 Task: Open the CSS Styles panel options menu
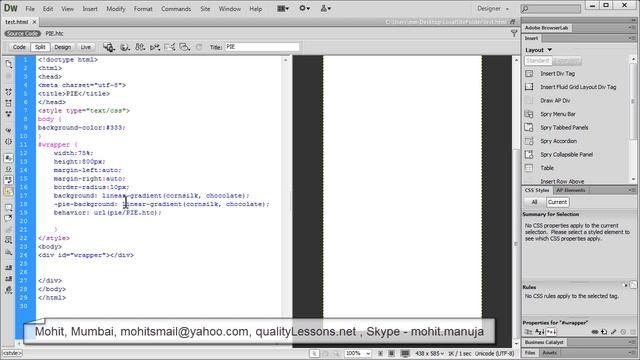(631, 190)
